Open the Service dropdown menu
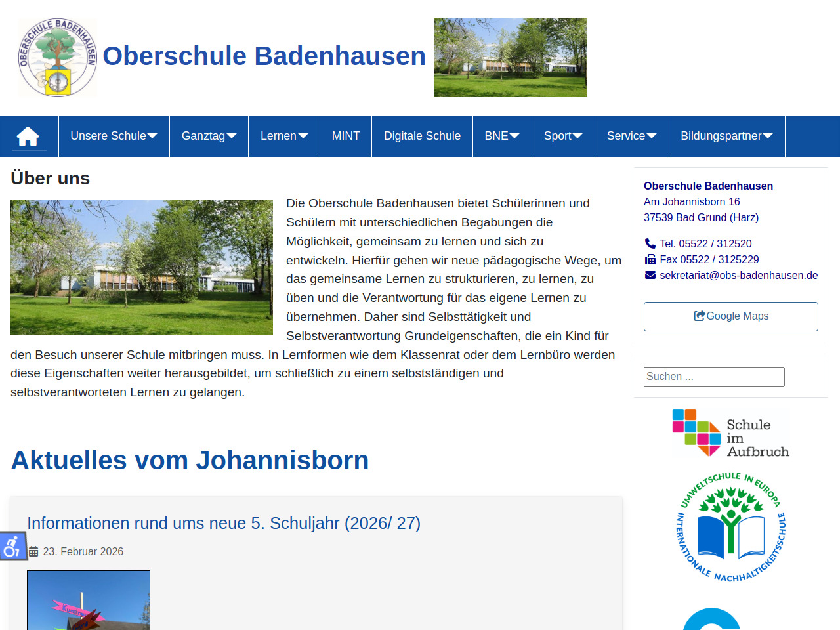The width and height of the screenshot is (840, 630). [x=631, y=136]
